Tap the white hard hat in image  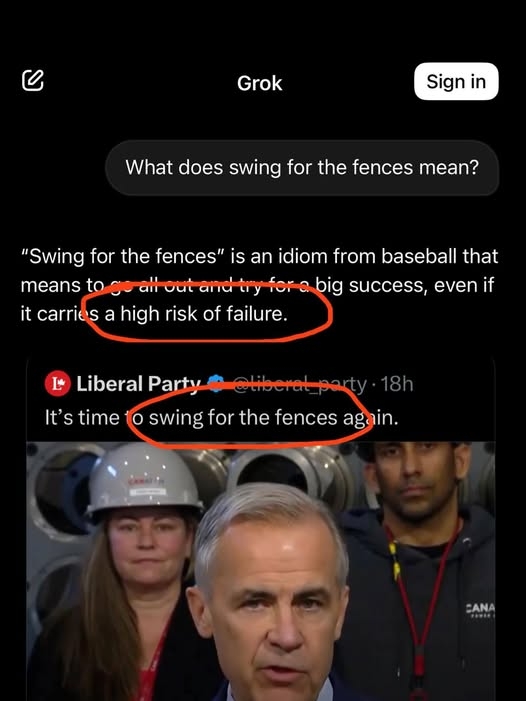pos(144,483)
